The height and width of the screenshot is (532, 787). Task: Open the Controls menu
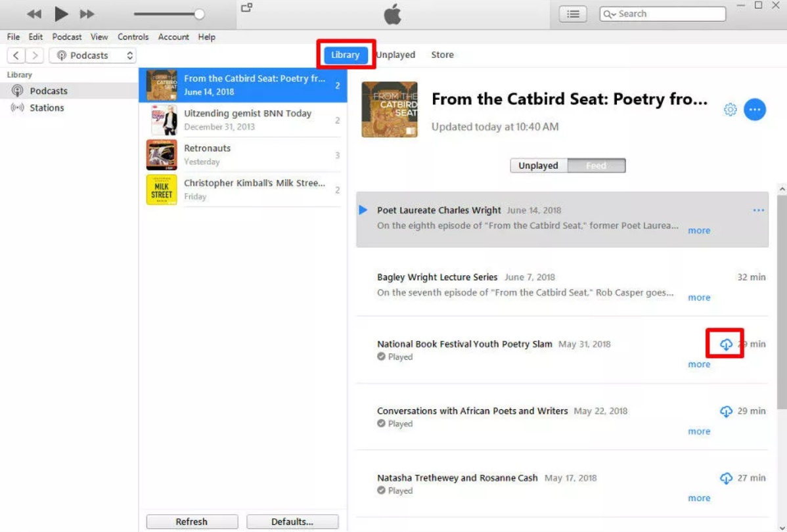(133, 37)
